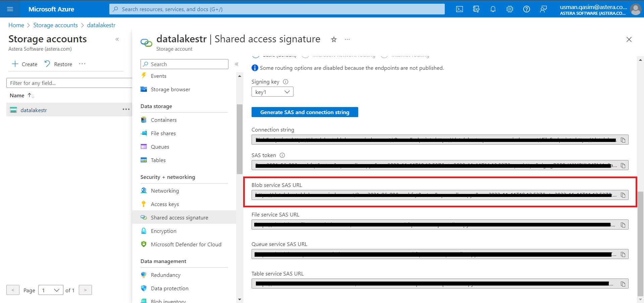Open portal settings gear
Image resolution: width=644 pixels, height=303 pixels.
(x=509, y=9)
